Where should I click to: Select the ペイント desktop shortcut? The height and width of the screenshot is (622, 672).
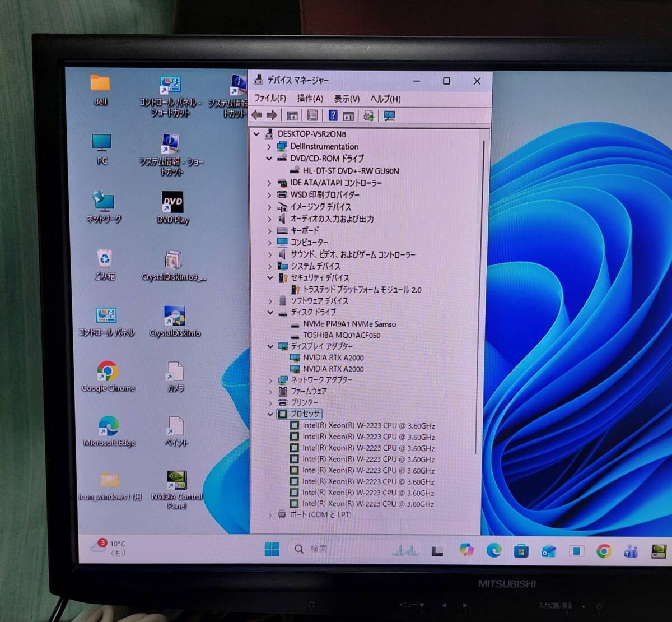click(176, 431)
